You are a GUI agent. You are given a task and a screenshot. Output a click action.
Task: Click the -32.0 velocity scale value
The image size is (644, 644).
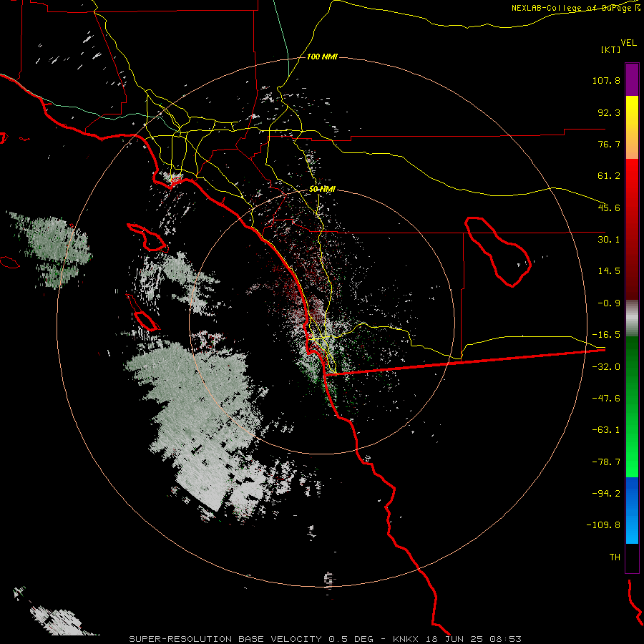tap(606, 367)
